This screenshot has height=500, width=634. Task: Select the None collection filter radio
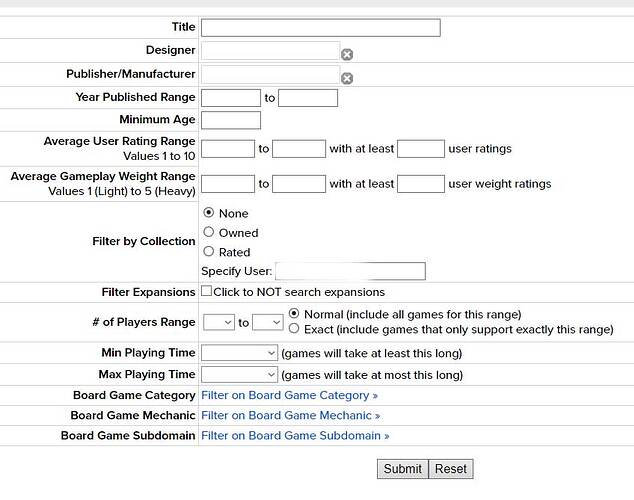(x=209, y=213)
